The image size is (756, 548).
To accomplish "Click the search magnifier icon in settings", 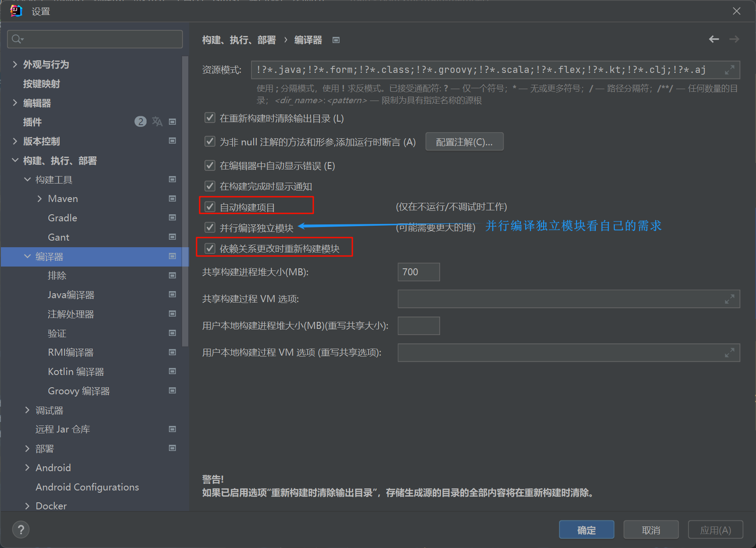I will [x=17, y=39].
